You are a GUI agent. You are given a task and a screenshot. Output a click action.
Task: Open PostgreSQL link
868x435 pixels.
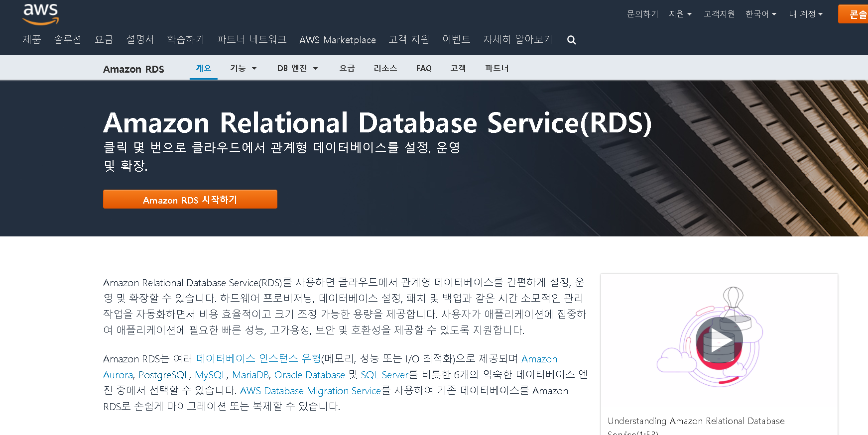tap(164, 375)
